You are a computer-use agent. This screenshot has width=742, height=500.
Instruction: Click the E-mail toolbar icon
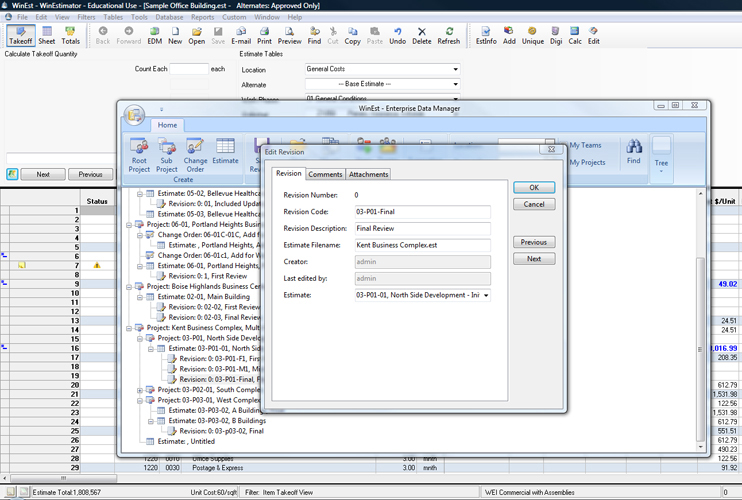[x=241, y=35]
